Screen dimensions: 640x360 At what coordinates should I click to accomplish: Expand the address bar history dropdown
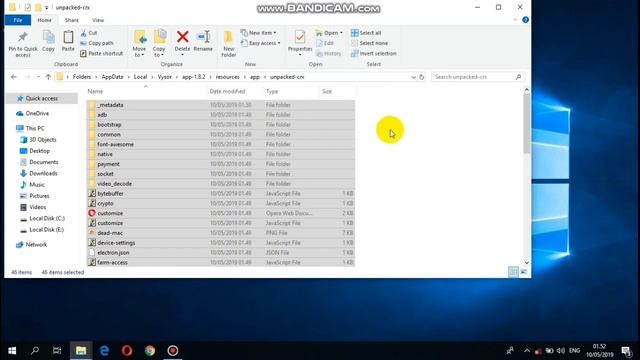[x=413, y=77]
